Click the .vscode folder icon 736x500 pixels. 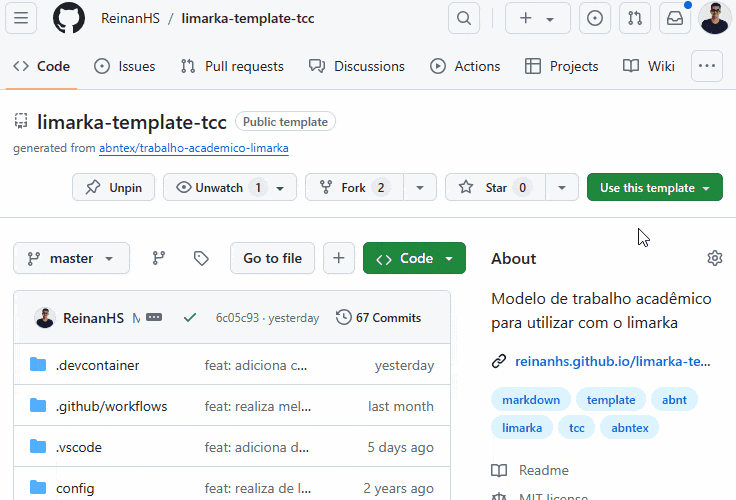38,446
